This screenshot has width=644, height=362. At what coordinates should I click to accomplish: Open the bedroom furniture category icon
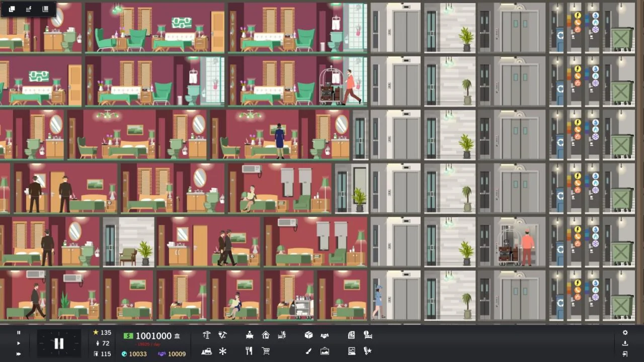282,335
